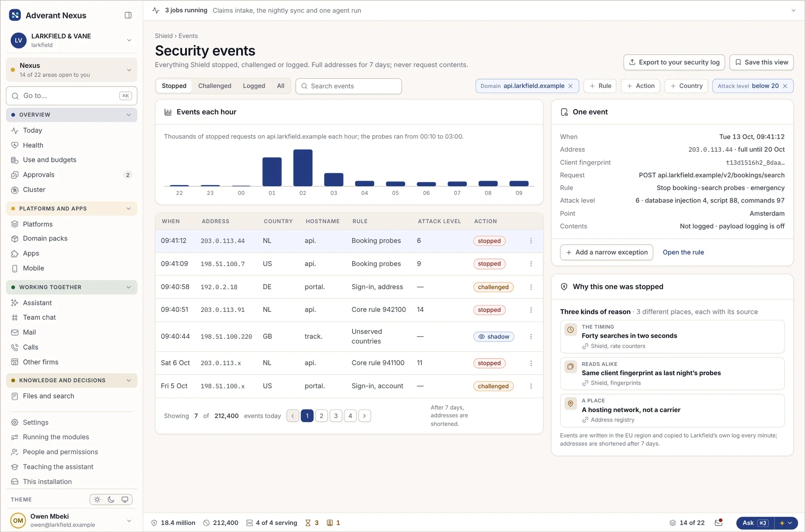This screenshot has height=532, width=805.
Task: Click the sparkle icon beside Ask
Action: point(782,523)
